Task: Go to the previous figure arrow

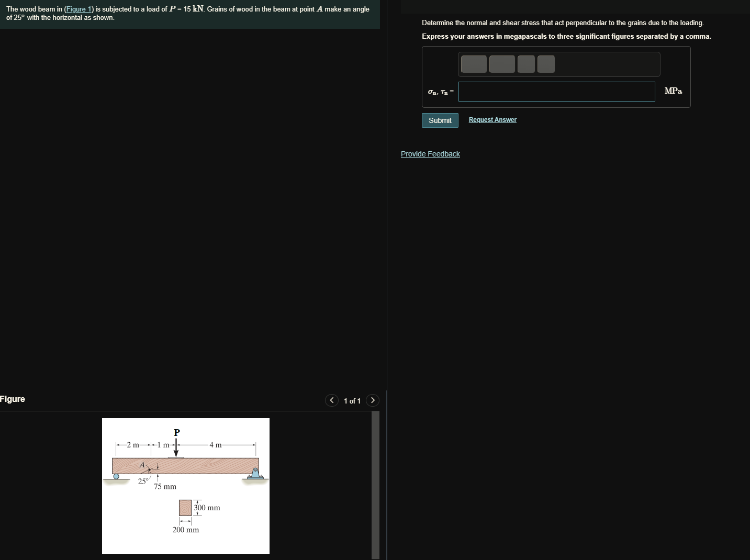Action: tap(331, 400)
